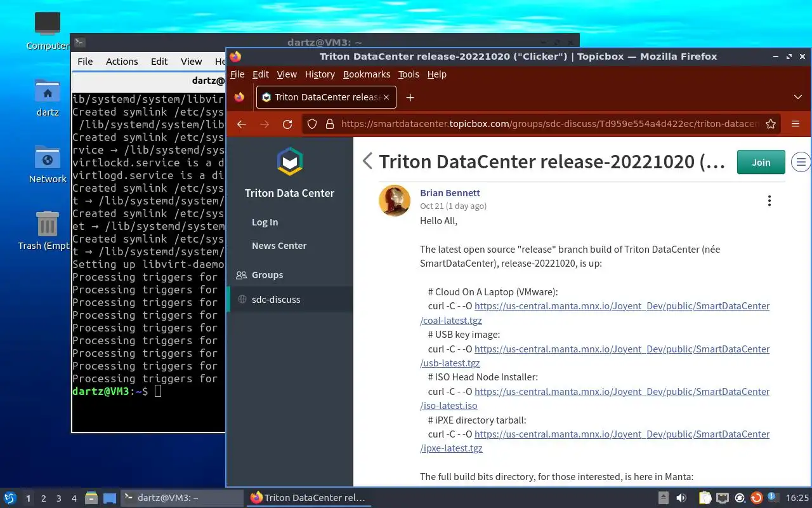Click Brian Bennett's avatar picture
This screenshot has width=812, height=508.
coord(395,201)
